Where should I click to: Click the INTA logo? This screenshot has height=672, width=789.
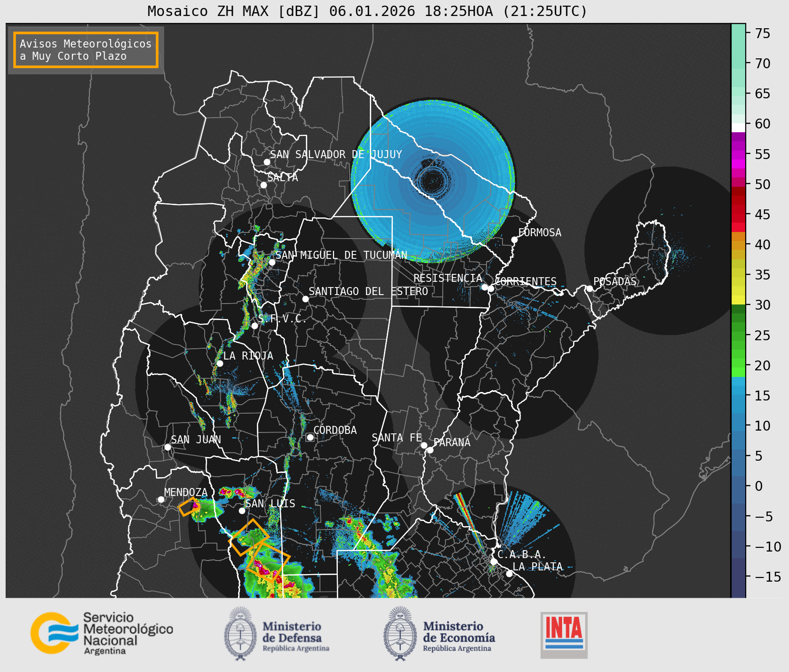[x=564, y=635]
